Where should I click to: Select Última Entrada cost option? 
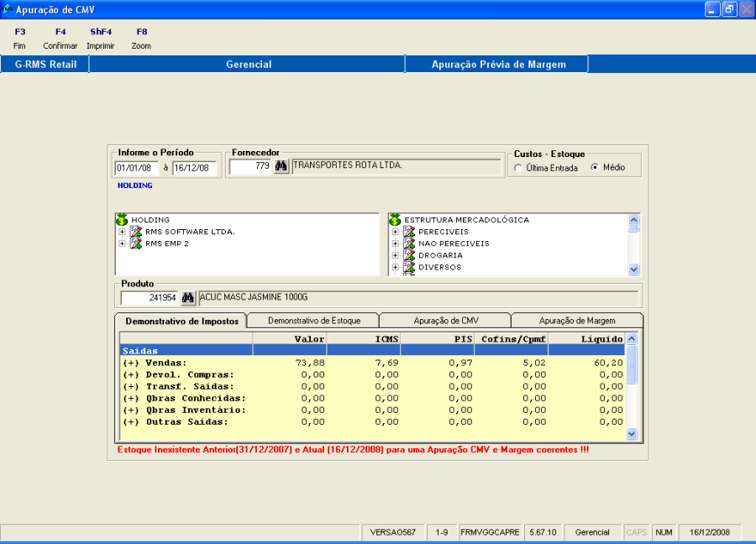(517, 168)
